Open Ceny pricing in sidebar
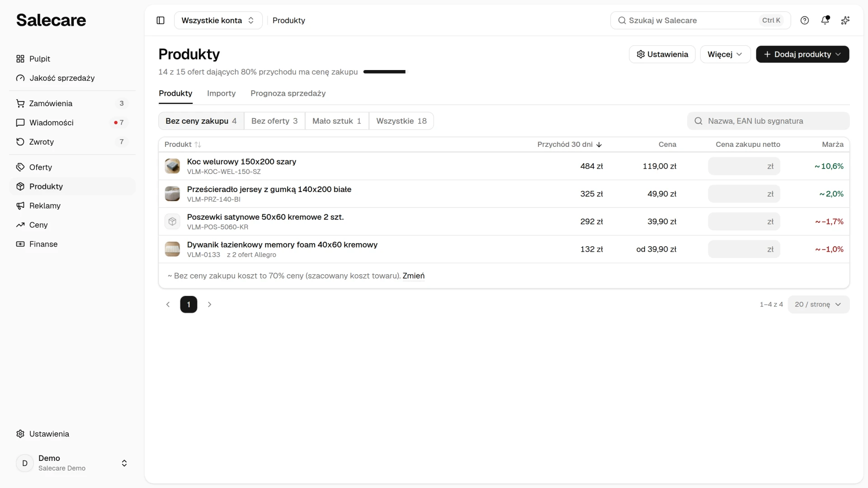Image resolution: width=868 pixels, height=488 pixels. point(72,225)
